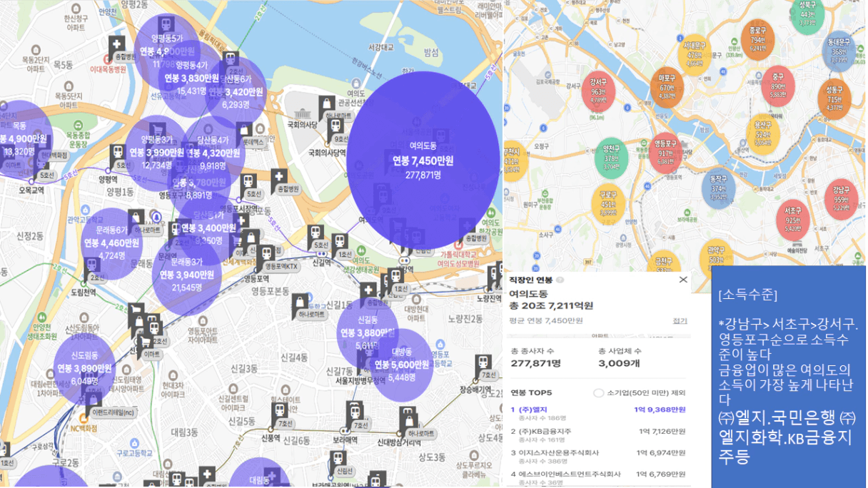The image size is (868, 488).
Task: Click the 평균 연봉 7,450만원 text
Action: coord(546,321)
